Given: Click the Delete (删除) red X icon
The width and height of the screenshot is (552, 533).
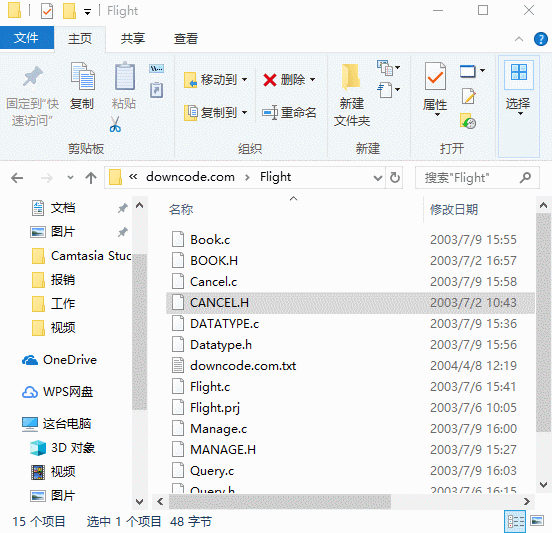Looking at the screenshot, I should click(x=270, y=80).
